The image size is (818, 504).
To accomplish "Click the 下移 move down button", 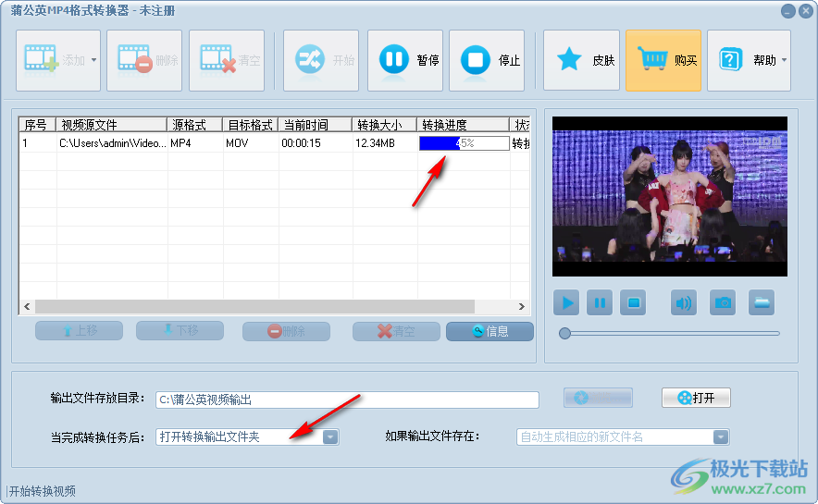I will click(x=180, y=331).
